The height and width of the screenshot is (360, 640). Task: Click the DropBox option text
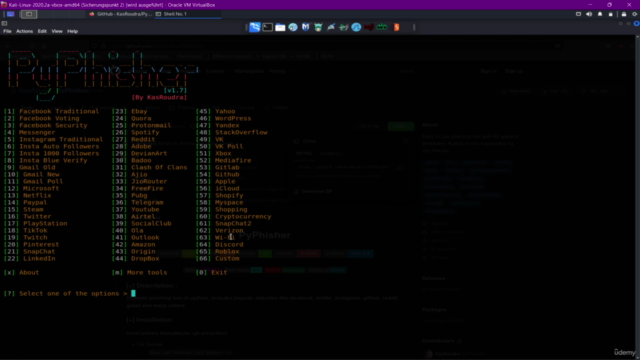point(145,258)
